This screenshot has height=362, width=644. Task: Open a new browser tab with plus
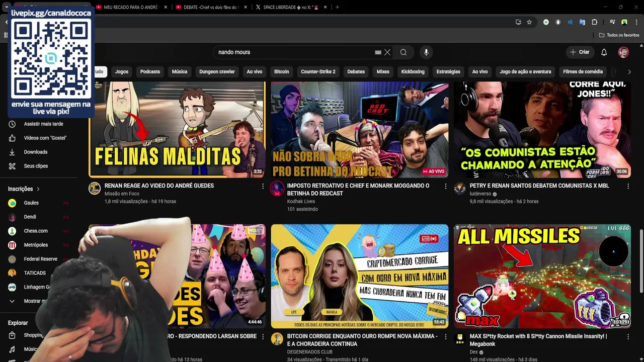(337, 8)
